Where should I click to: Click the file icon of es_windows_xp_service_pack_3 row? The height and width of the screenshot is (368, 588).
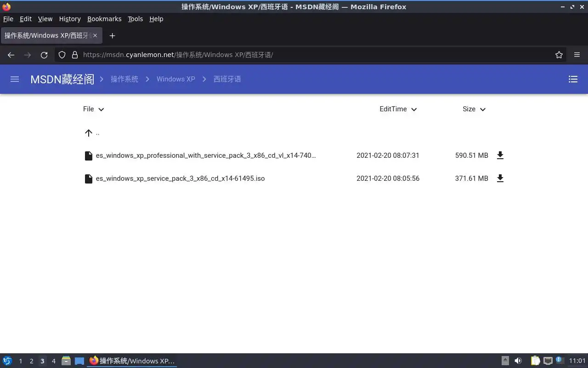click(89, 178)
